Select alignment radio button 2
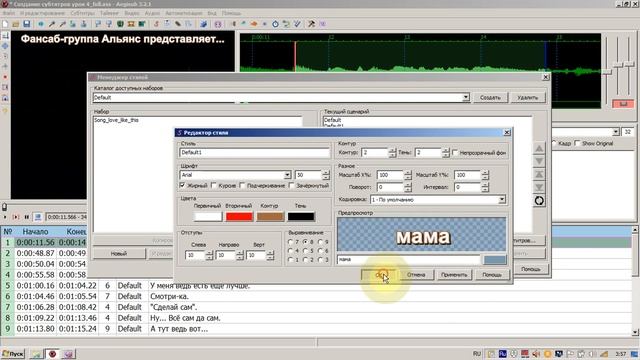This screenshot has width=640, height=360. pos(305,260)
